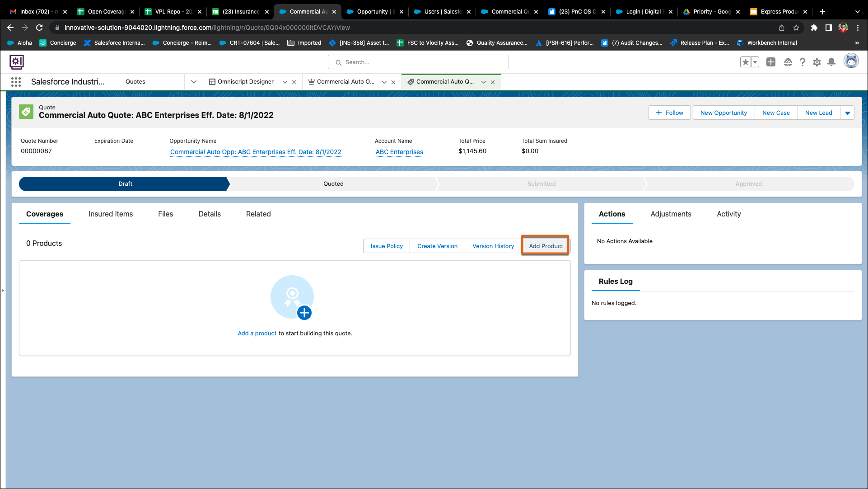The image size is (868, 489).
Task: Open the Global Actions plus icon
Action: point(771,62)
